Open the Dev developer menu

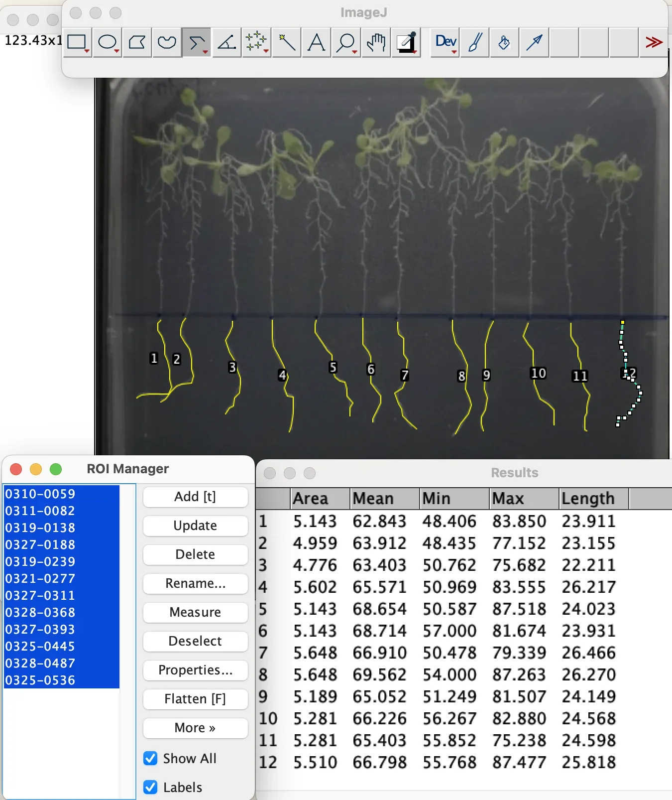click(x=445, y=43)
